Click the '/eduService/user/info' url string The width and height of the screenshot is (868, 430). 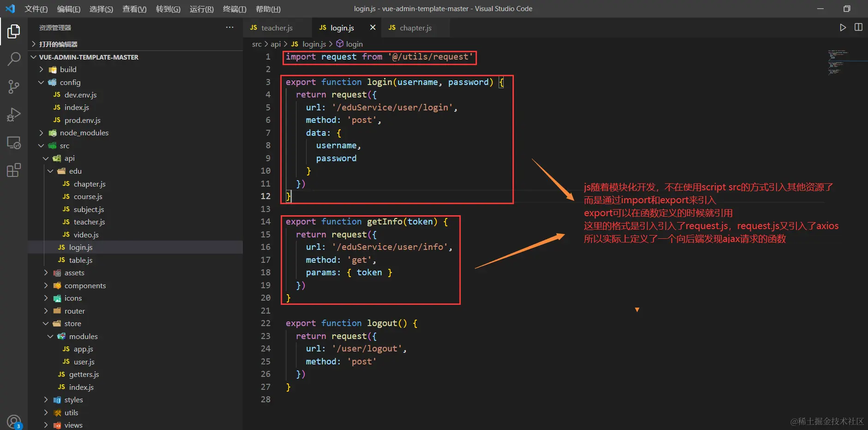(390, 247)
